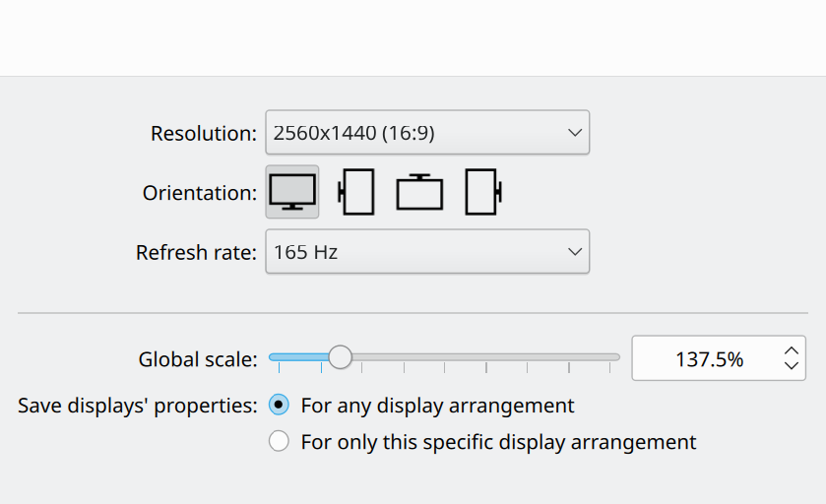This screenshot has width=826, height=504.
Task: Click the 'Global scale:' label
Action: pos(198,359)
